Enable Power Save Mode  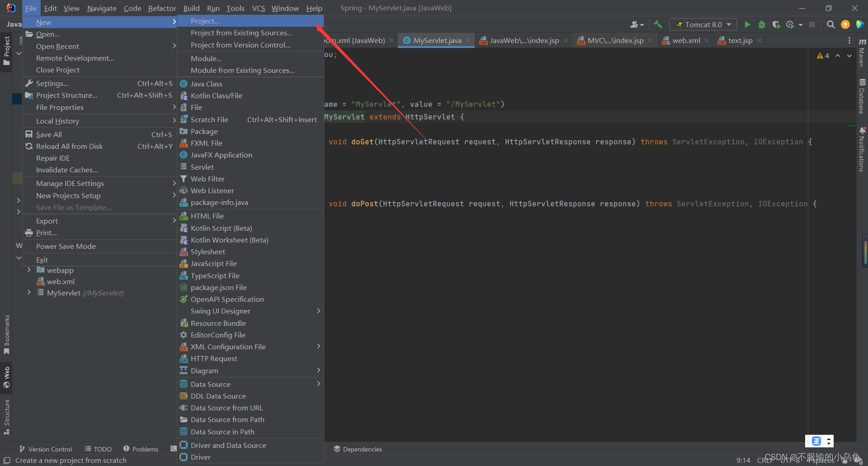tap(99, 246)
